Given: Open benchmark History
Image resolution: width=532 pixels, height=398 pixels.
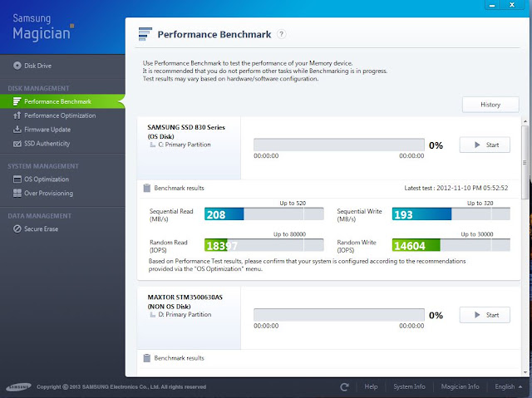Looking at the screenshot, I should [x=490, y=105].
